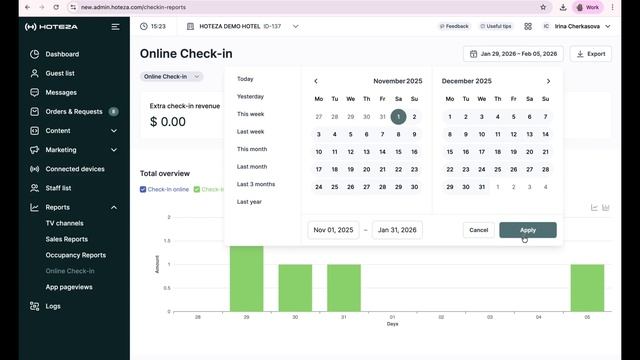Click the calendar icon in date range

[x=473, y=54]
